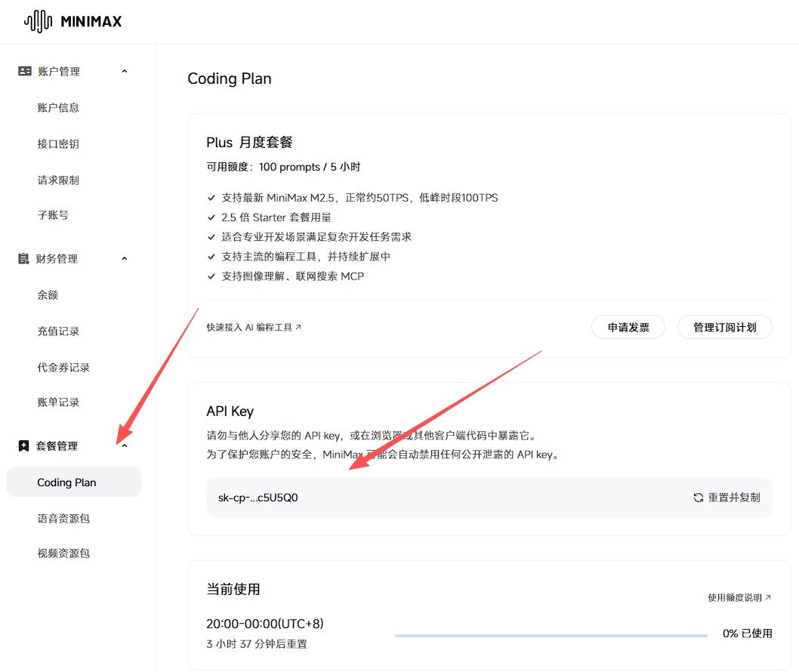Click the MINIMAX brand name text
The image size is (799, 672).
tap(91, 21)
